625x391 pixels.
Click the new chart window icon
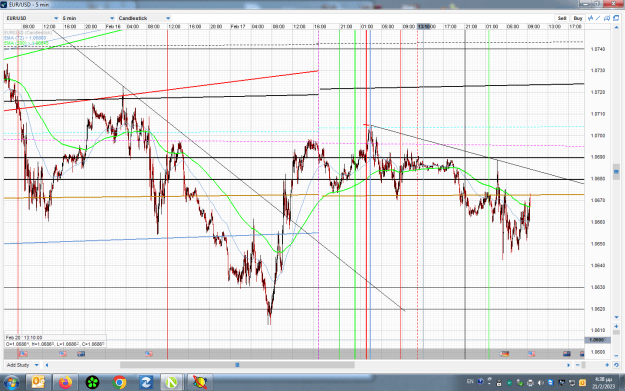coord(616,18)
